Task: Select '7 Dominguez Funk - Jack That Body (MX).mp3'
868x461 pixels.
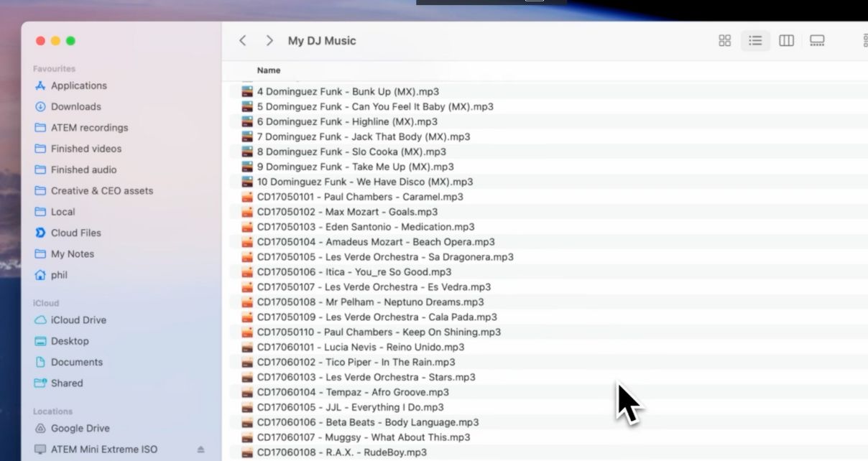Action: point(364,137)
